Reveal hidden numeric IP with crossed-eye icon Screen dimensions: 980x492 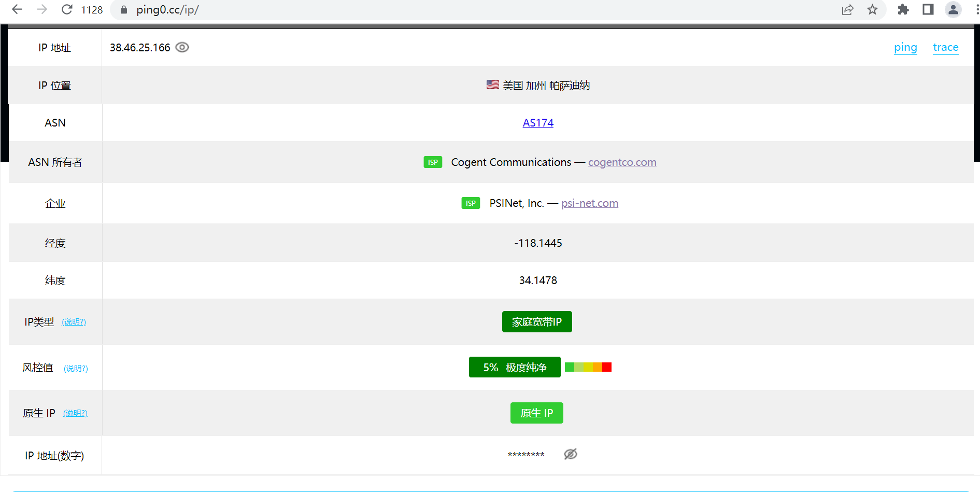(571, 454)
